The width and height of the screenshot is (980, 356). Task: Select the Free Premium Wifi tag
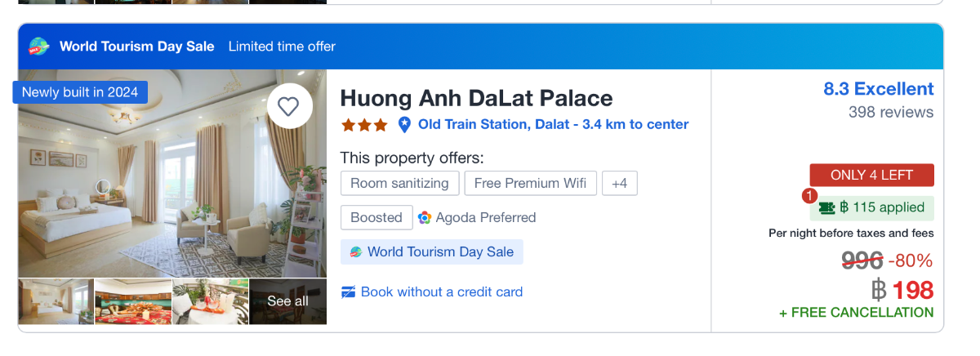pos(530,183)
